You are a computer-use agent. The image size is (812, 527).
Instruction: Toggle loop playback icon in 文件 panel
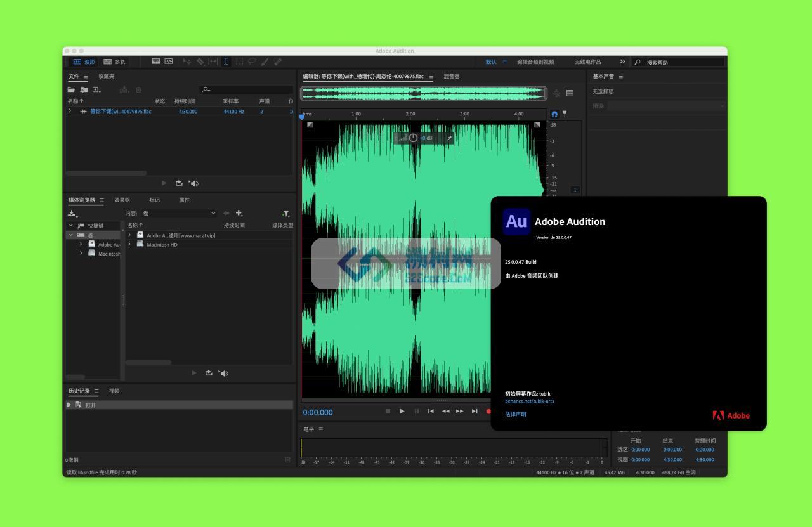179,183
